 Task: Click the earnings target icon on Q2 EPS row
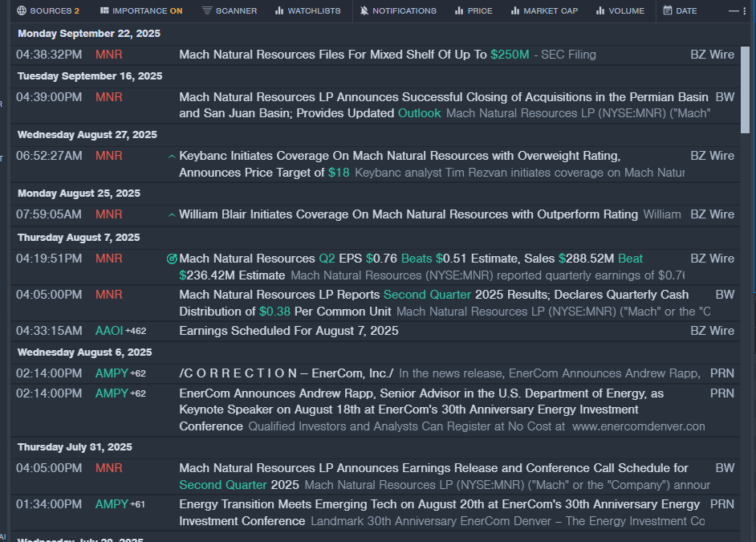click(x=171, y=259)
